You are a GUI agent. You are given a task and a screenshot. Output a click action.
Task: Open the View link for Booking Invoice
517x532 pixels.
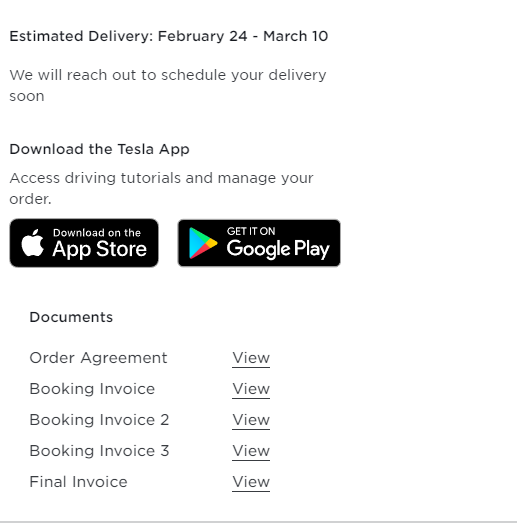251,389
